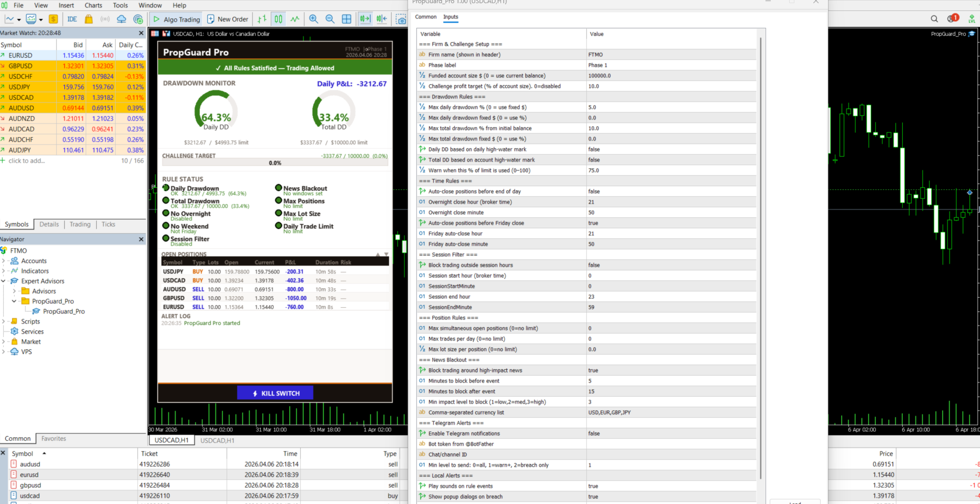Image resolution: width=980 pixels, height=504 pixels.
Task: Open the Tools menu
Action: point(120,5)
